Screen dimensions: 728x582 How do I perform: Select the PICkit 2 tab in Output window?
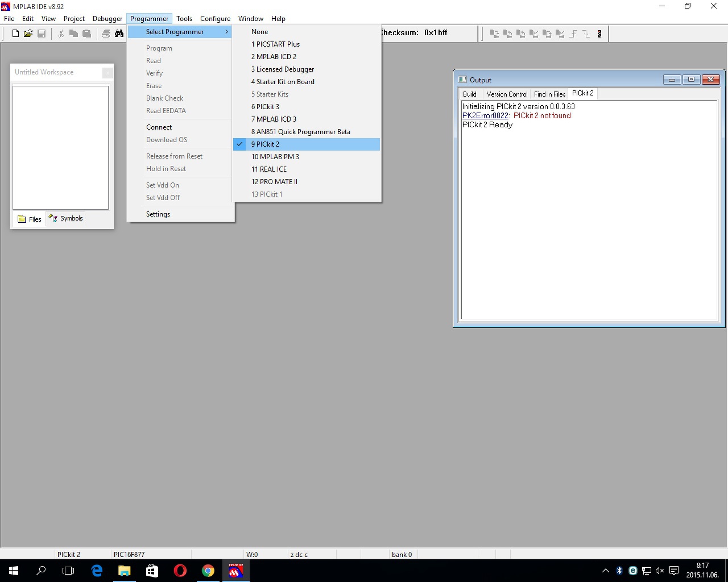click(x=582, y=93)
